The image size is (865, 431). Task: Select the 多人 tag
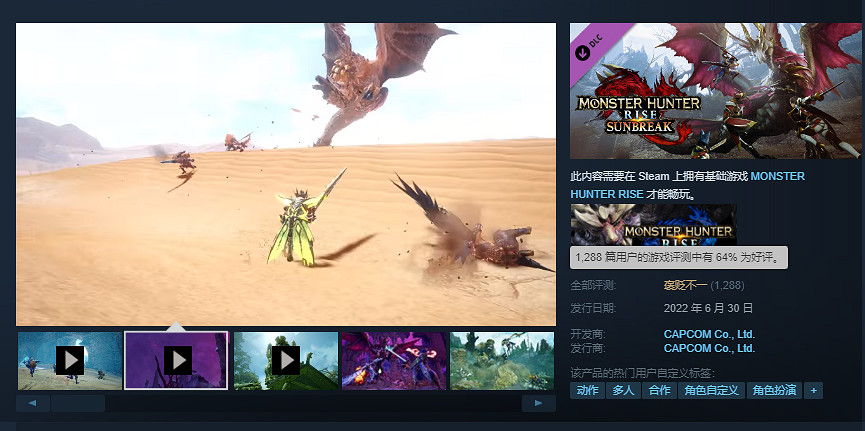pyautogui.click(x=623, y=391)
